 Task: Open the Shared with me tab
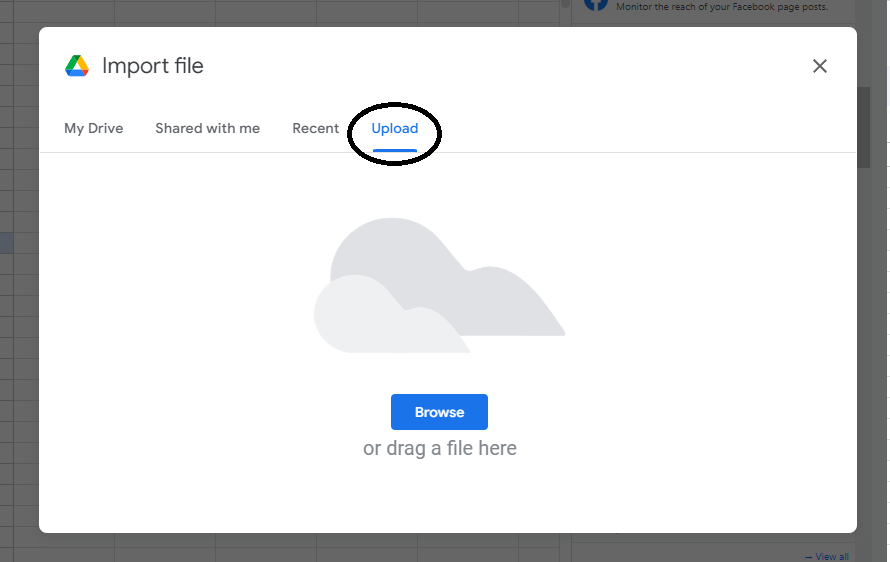[207, 128]
